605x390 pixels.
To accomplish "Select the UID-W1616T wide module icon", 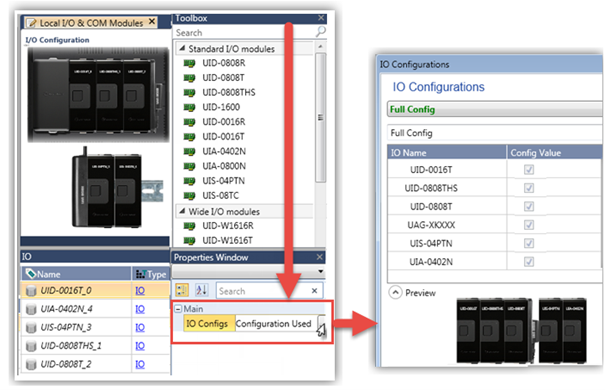I will coord(189,241).
